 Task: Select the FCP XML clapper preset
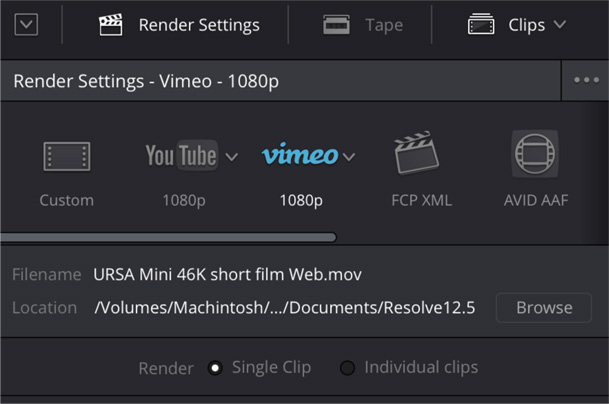coord(420,155)
